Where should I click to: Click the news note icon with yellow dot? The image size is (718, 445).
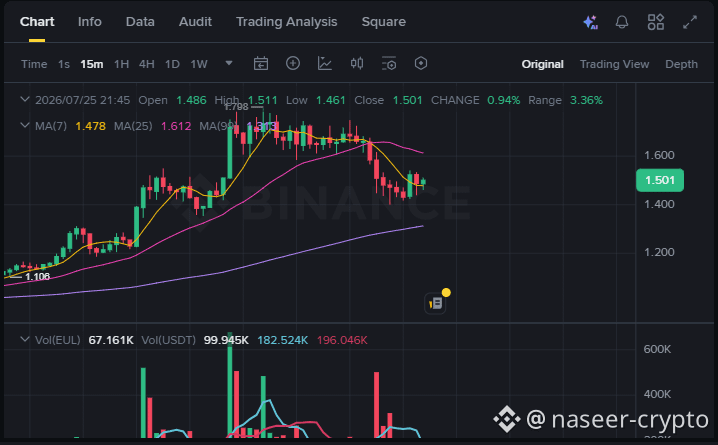pos(436,303)
